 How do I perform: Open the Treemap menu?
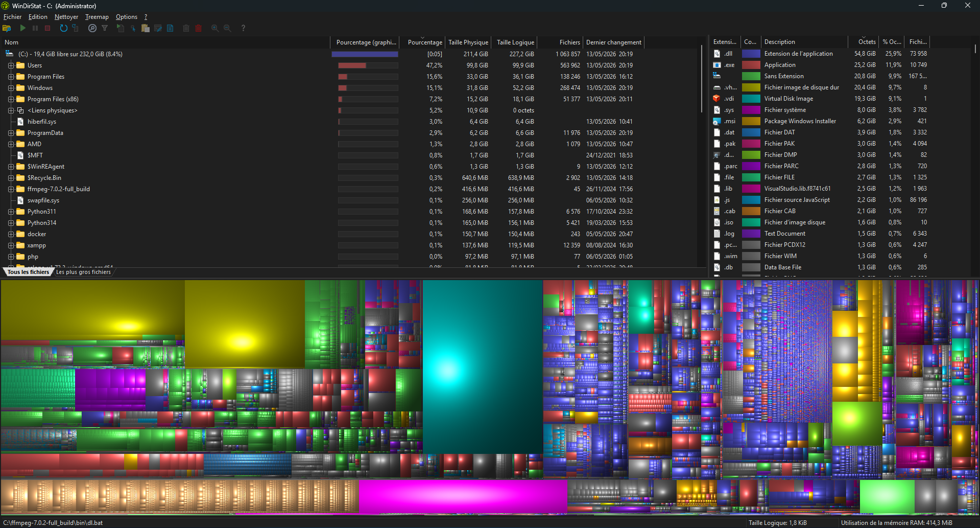97,17
